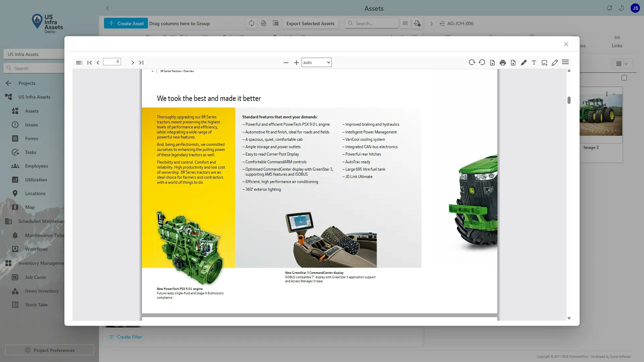Rotate PDF page counterclockwise
Screen dimensions: 644x362
(482, 62)
